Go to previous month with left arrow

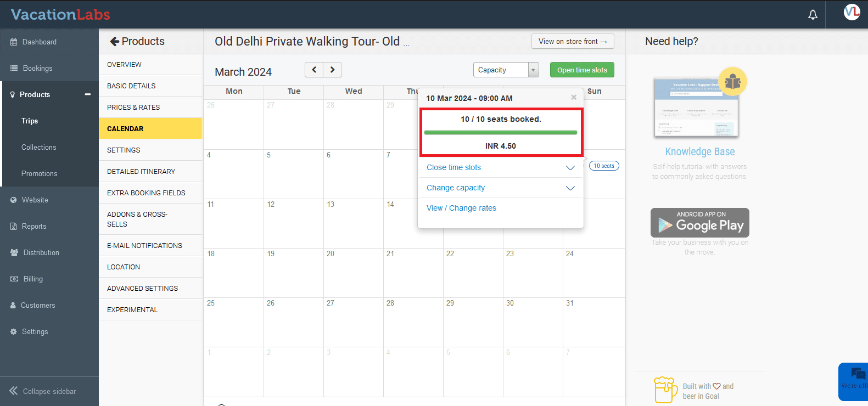[x=314, y=70]
